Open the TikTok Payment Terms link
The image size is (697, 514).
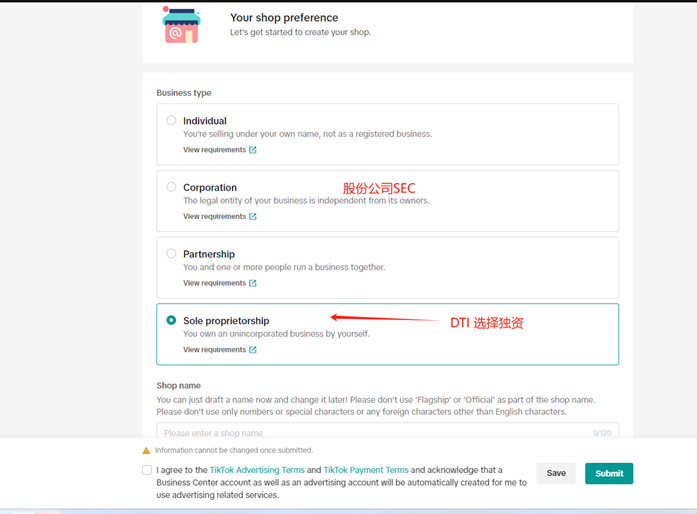click(x=365, y=470)
